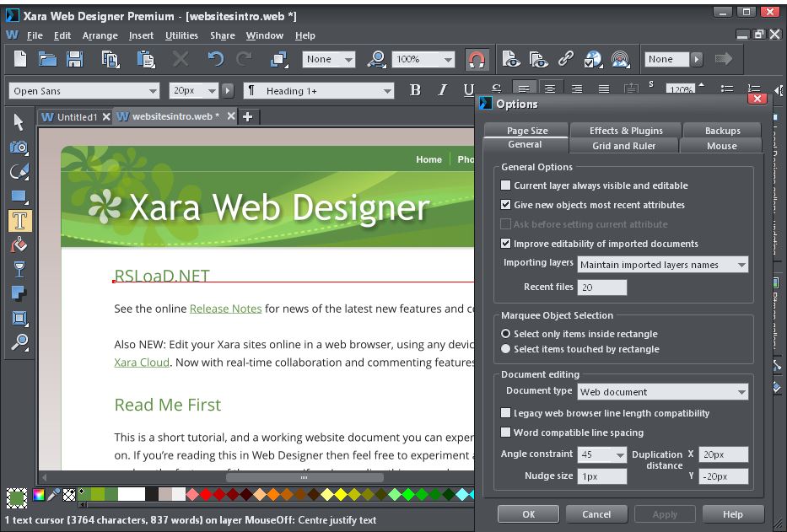Add new document tab with plus
The height and width of the screenshot is (532, 787).
coord(247,117)
